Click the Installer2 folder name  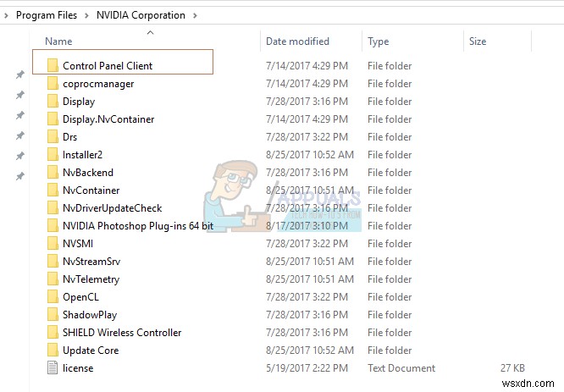[82, 155]
